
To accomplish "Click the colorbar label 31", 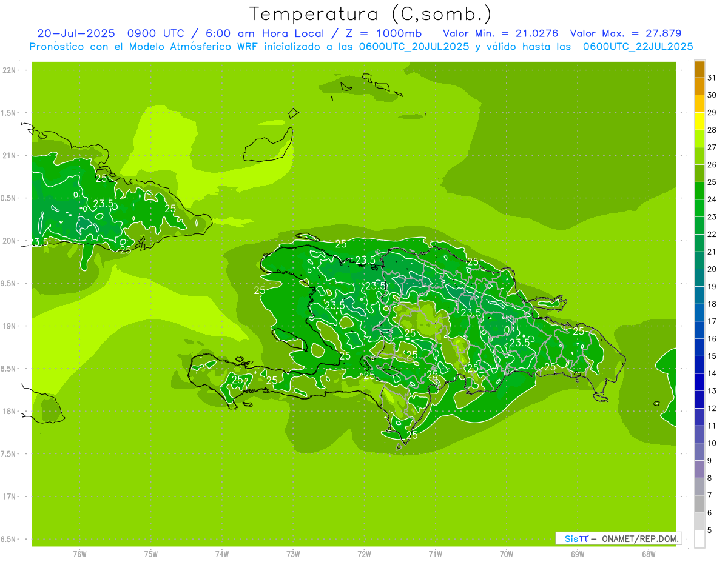I will [x=712, y=78].
